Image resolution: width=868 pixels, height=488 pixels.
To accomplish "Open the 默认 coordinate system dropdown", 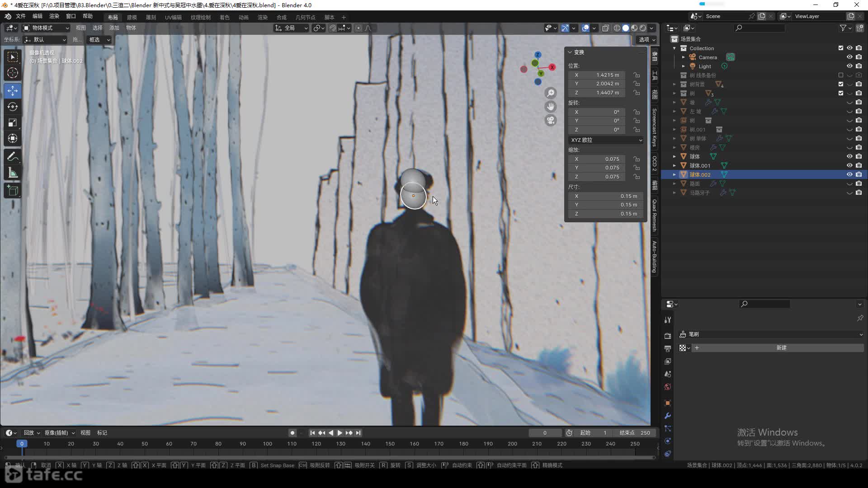I will (x=45, y=40).
